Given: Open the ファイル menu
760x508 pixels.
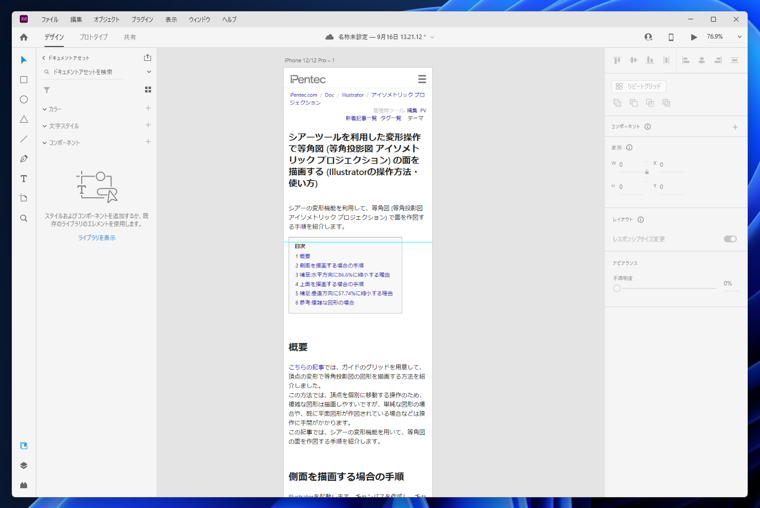Looking at the screenshot, I should 49,19.
